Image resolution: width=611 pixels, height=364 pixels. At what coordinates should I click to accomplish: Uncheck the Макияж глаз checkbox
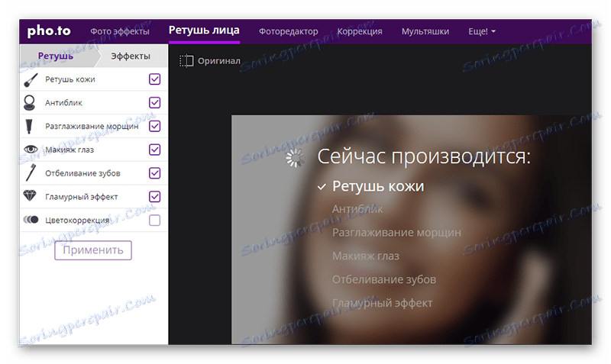[x=155, y=150]
